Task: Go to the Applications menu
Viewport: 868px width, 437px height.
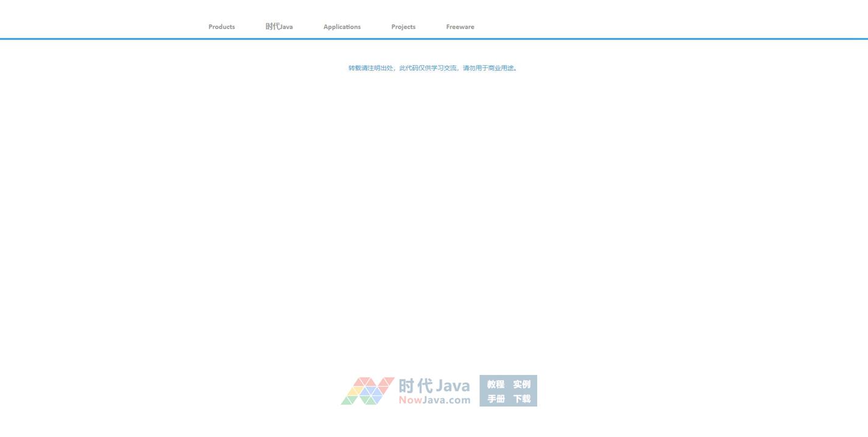Action: tap(342, 27)
